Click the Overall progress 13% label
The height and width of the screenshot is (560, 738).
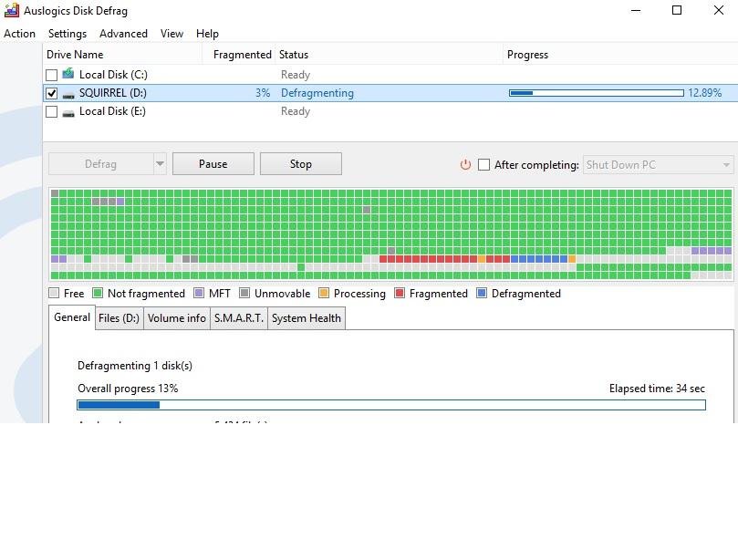pos(128,389)
